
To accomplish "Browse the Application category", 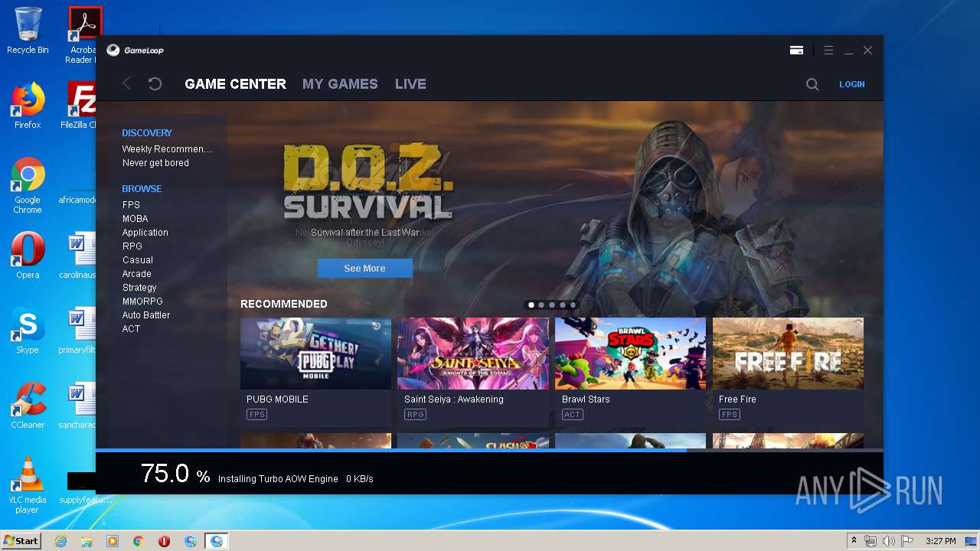I will point(145,233).
